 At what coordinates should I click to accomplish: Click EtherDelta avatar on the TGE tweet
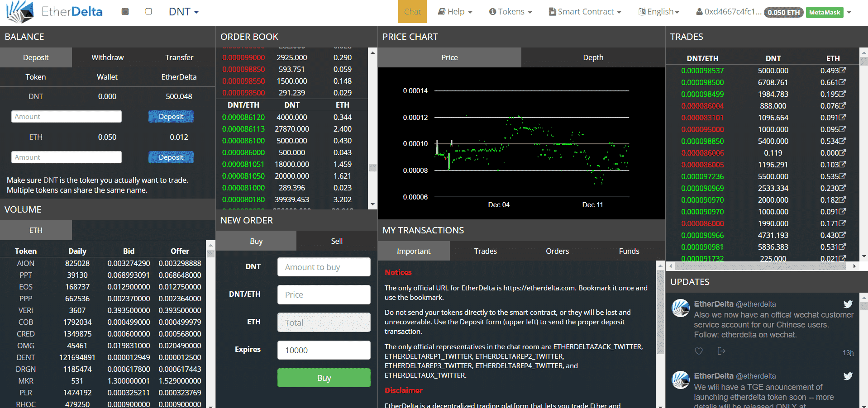(x=681, y=380)
